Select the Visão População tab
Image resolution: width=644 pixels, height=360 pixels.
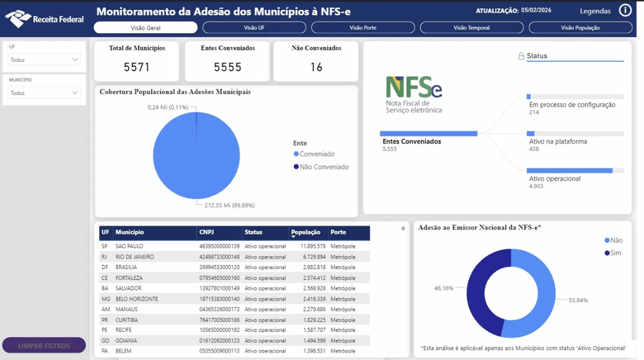(x=580, y=28)
